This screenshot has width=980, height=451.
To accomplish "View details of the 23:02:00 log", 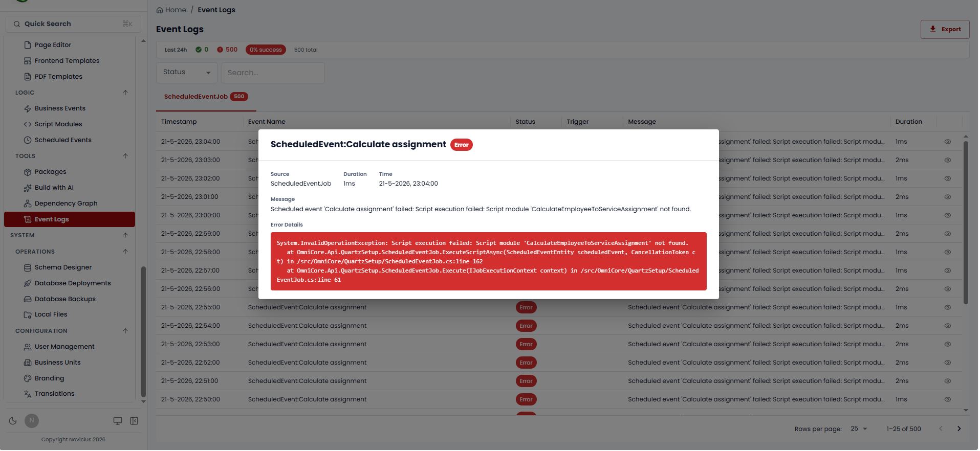I will pos(948,178).
